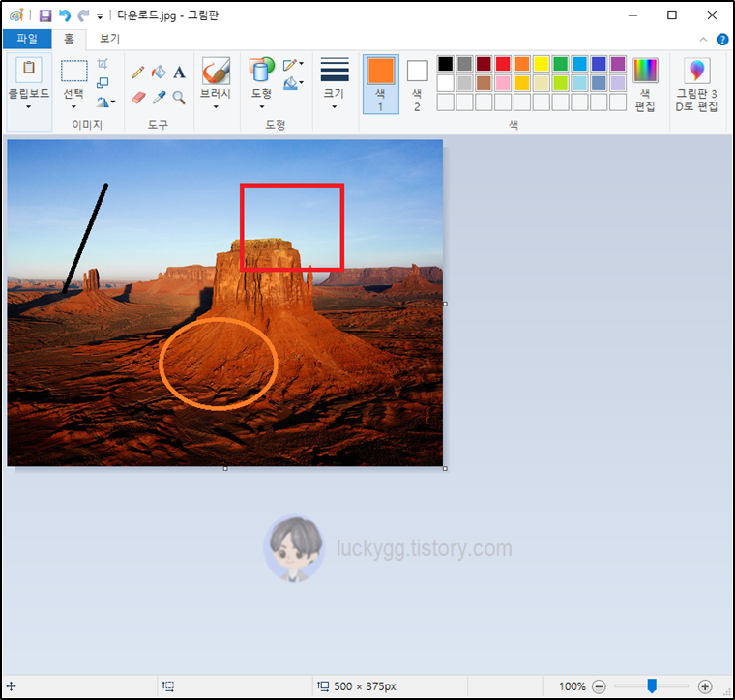Pick purple from the top palette row
The height and width of the screenshot is (700, 735).
[x=618, y=63]
